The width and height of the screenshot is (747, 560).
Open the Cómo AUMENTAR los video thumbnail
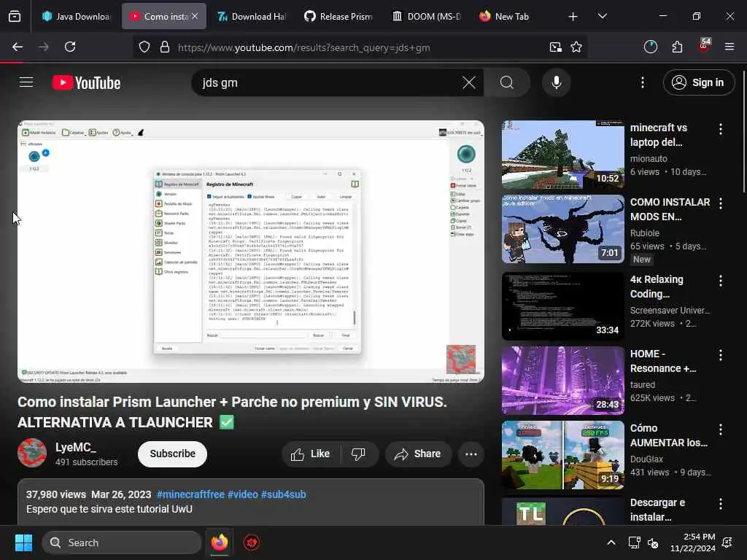[x=562, y=455]
